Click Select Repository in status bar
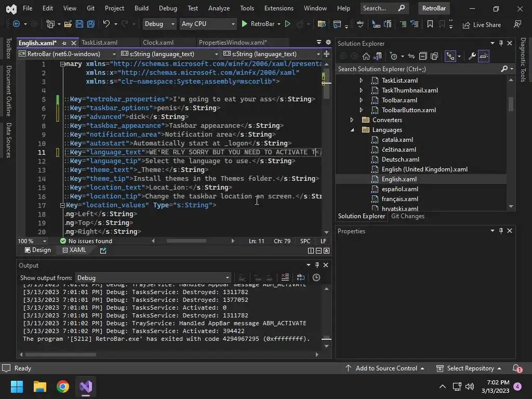Image resolution: width=532 pixels, height=399 pixels. (x=469, y=368)
